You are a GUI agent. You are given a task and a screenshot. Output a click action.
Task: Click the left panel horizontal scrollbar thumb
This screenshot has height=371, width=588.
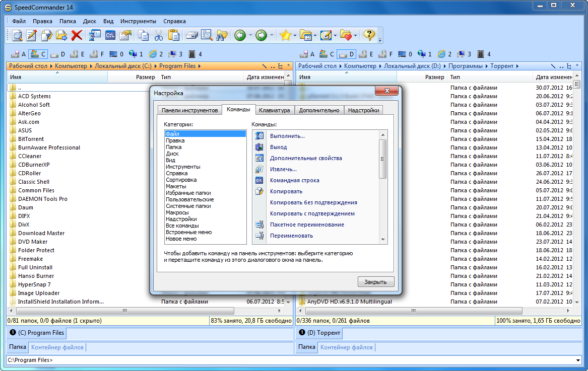[x=125, y=311]
